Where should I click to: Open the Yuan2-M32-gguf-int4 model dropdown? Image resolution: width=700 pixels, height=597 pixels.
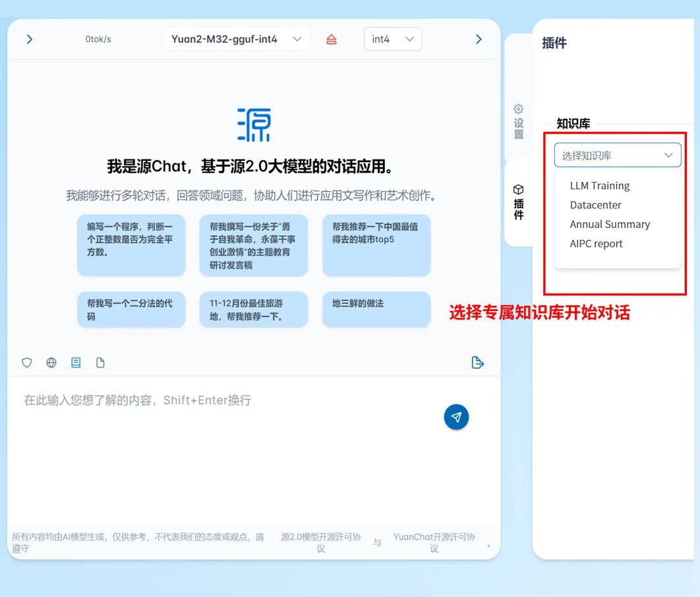point(236,40)
